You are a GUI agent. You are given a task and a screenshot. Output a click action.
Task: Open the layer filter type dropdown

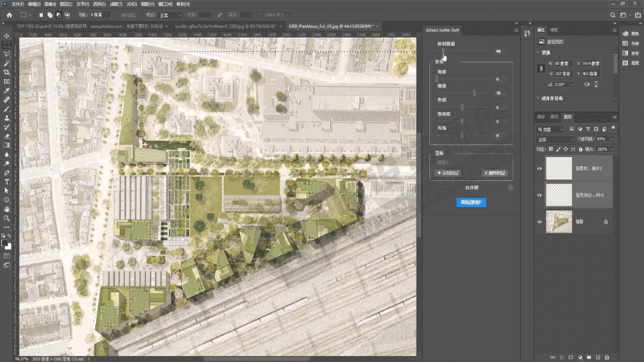point(551,129)
